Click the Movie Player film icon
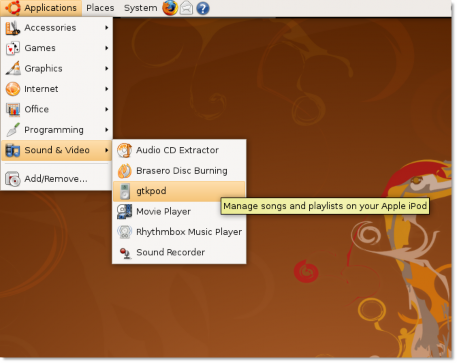The image size is (457, 363). click(125, 212)
